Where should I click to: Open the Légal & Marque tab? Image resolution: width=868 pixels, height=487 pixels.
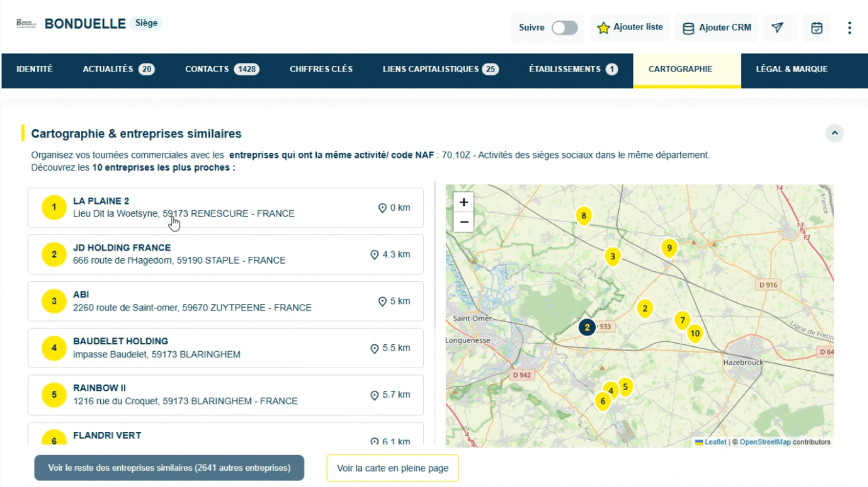tap(792, 69)
